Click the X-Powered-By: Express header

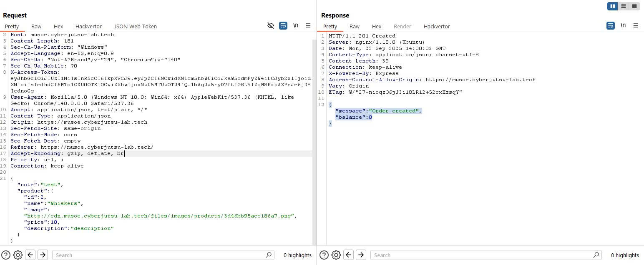364,73
